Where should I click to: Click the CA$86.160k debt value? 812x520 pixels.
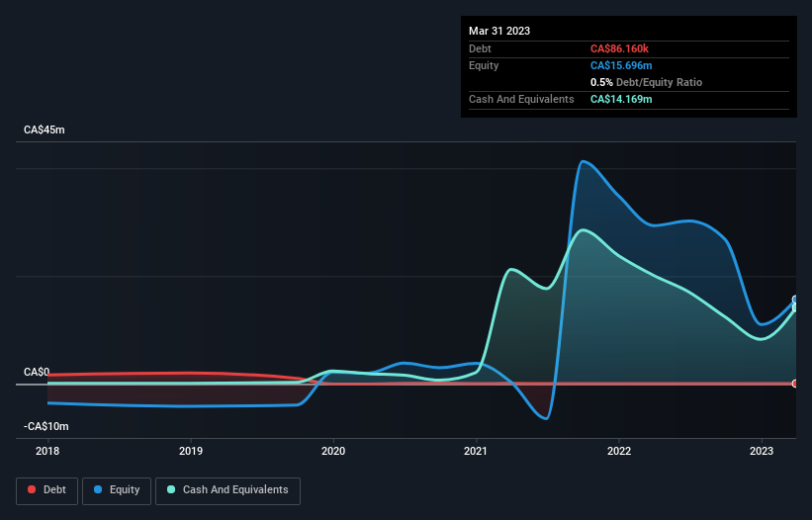click(x=619, y=48)
